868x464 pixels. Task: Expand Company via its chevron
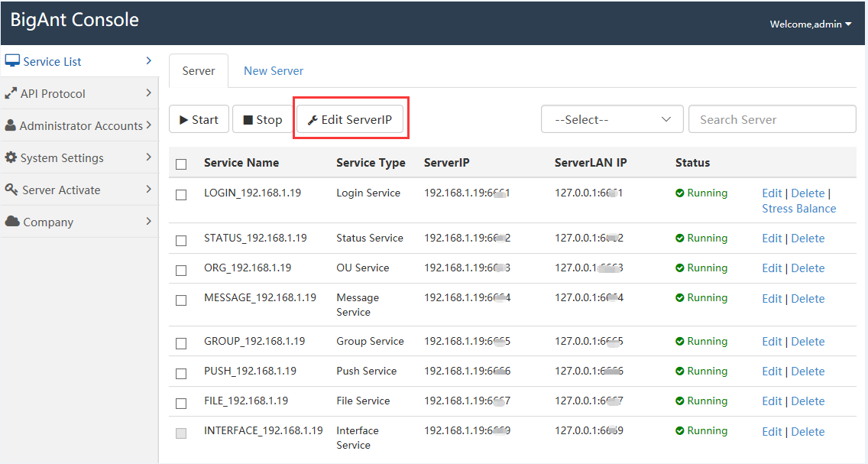[148, 222]
